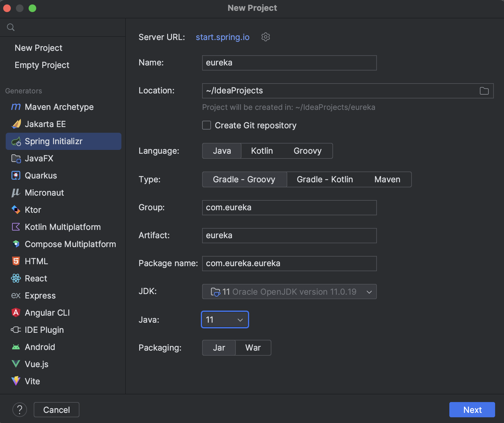Click the Micronaut mu icon
The height and width of the screenshot is (423, 504).
tap(16, 193)
